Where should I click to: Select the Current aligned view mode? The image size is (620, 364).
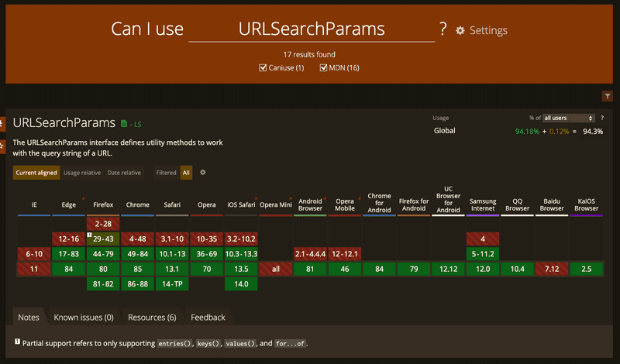pos(36,173)
